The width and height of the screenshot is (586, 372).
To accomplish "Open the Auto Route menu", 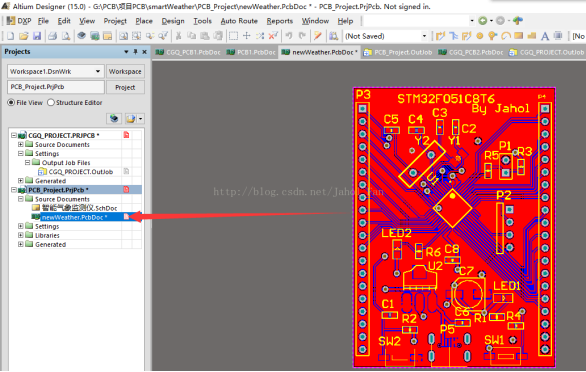I will pyautogui.click(x=239, y=21).
